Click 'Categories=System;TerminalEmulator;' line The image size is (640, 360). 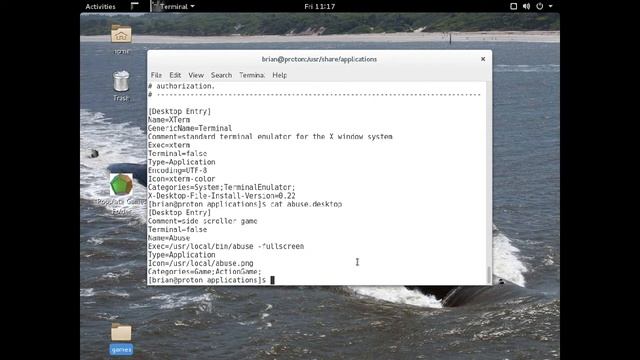[222, 187]
